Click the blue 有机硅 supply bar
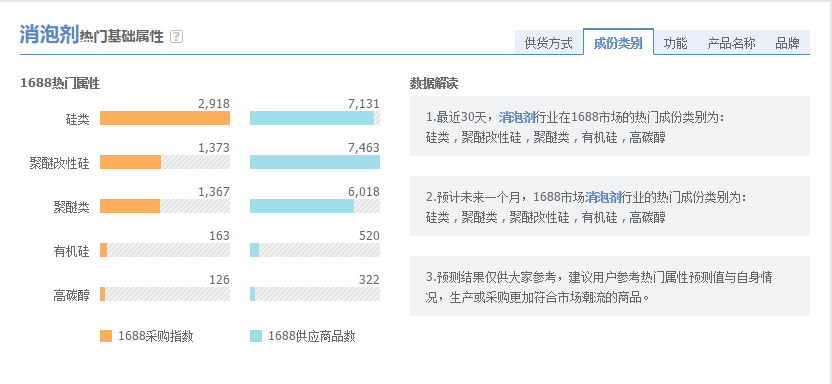This screenshot has width=832, height=384. [254, 250]
